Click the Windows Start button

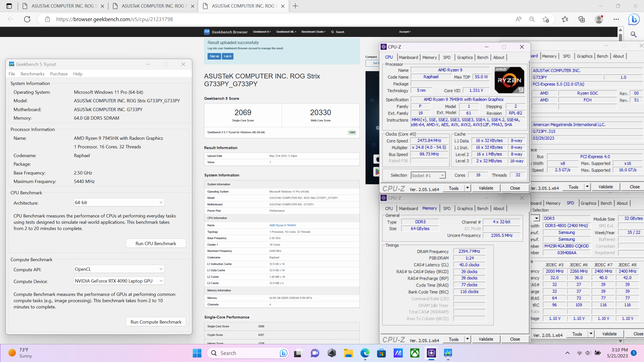197,353
